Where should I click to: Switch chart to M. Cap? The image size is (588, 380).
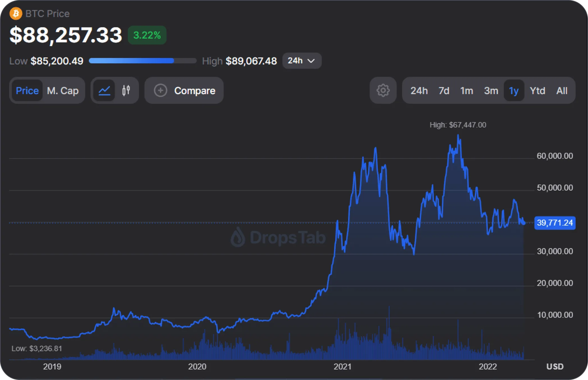pyautogui.click(x=63, y=91)
